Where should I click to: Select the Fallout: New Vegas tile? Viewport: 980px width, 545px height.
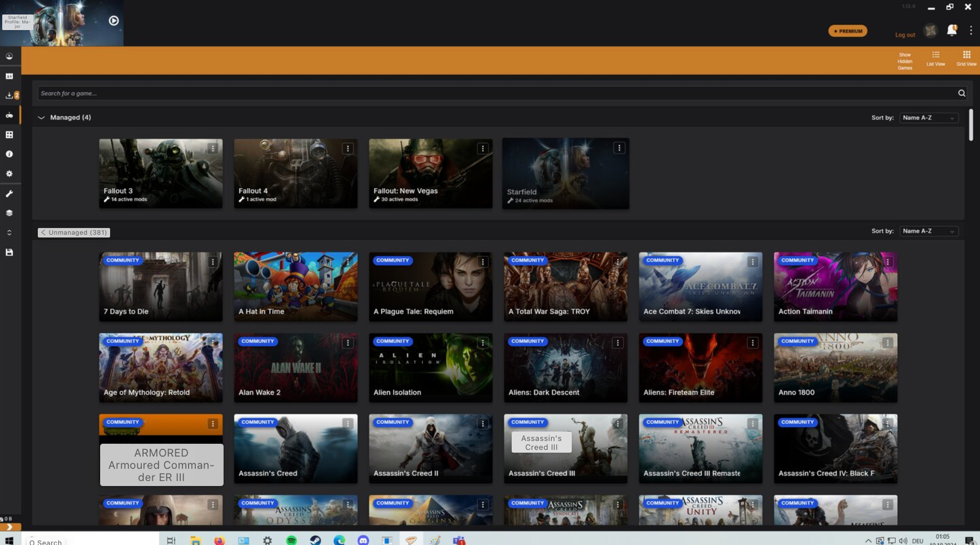click(431, 173)
